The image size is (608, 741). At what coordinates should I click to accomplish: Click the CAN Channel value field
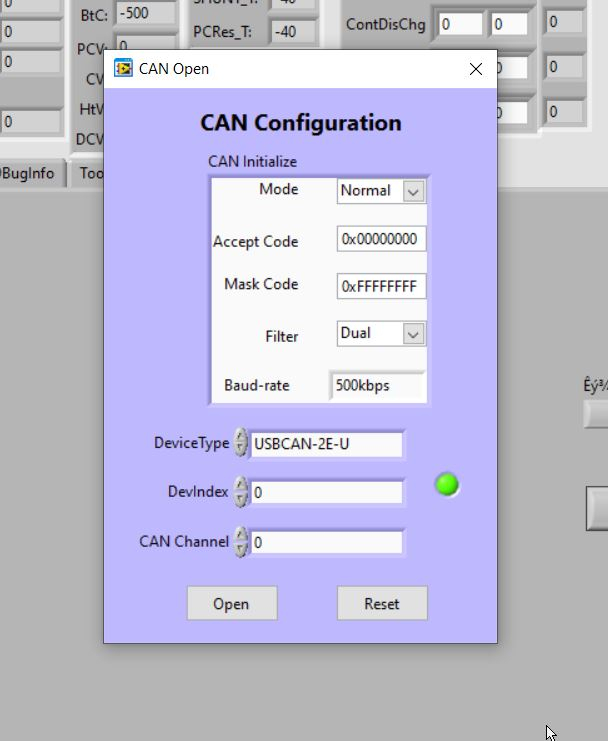coord(326,542)
